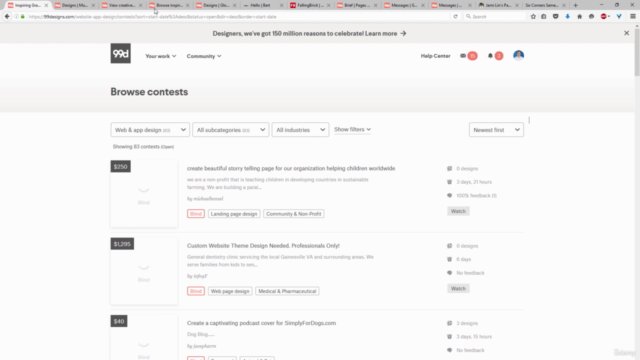Focus the browser Search field

(495, 17)
